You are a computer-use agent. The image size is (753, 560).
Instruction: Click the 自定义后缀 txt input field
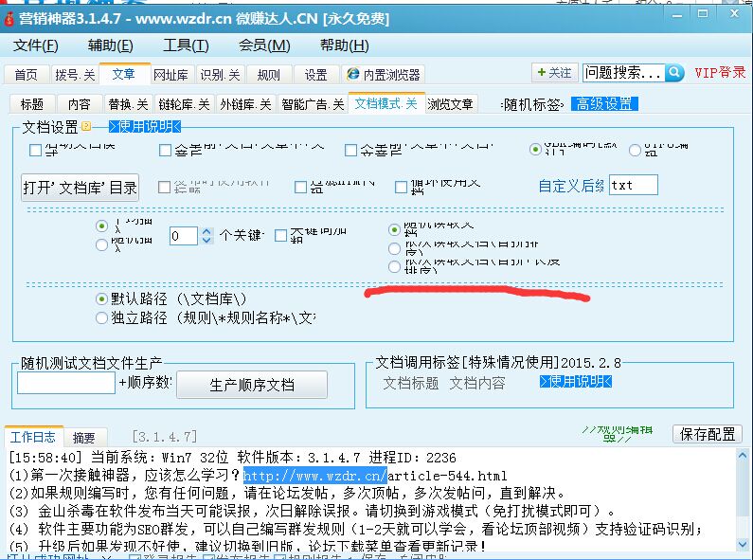(633, 185)
